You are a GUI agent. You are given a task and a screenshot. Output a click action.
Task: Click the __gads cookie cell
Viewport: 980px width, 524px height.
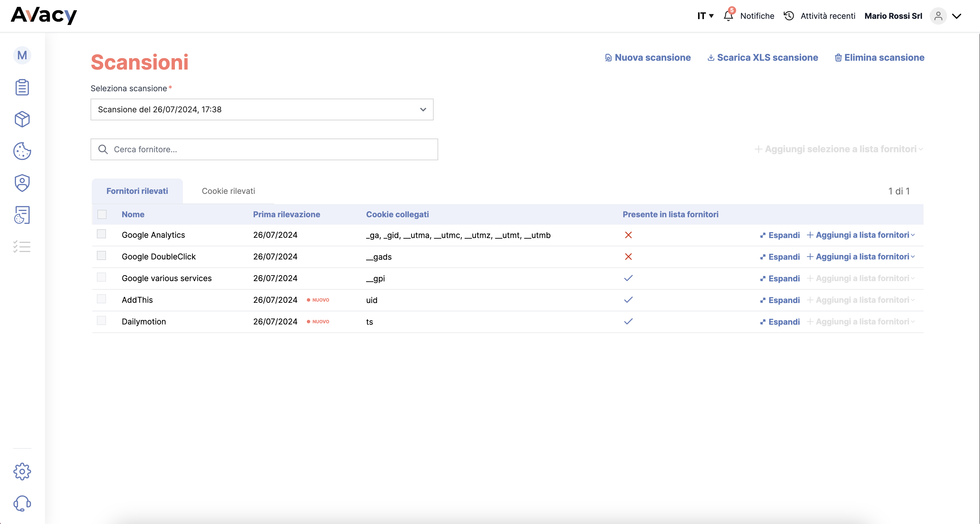click(x=379, y=257)
